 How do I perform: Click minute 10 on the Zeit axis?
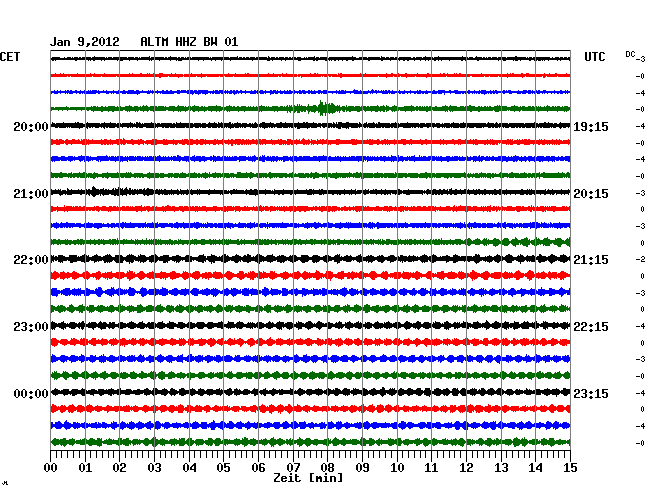click(397, 468)
